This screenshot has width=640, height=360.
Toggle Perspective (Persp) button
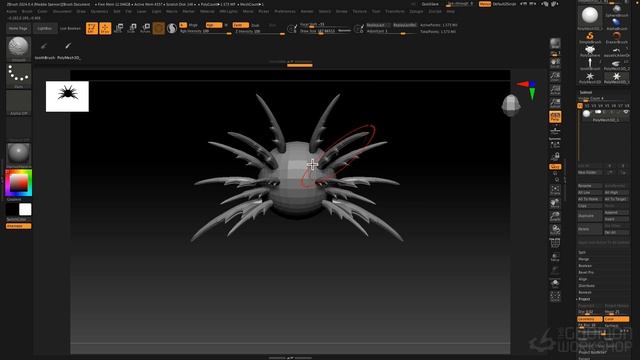[x=555, y=117]
